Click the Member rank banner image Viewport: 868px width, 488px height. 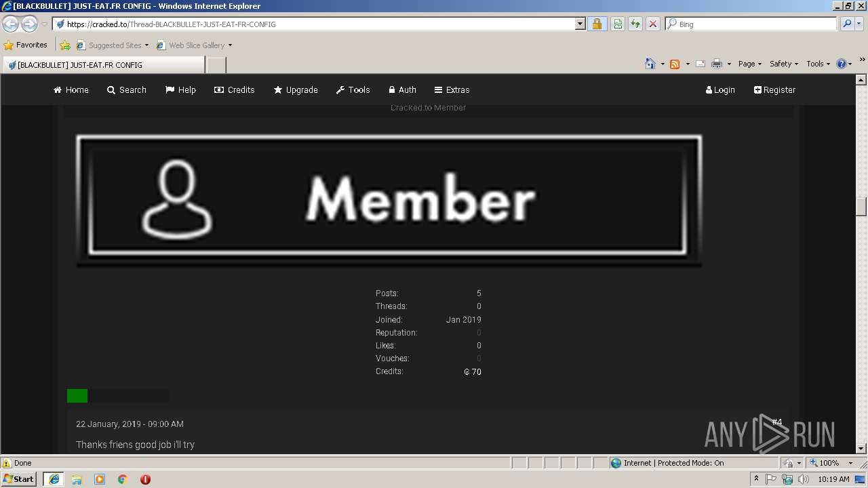tap(389, 200)
